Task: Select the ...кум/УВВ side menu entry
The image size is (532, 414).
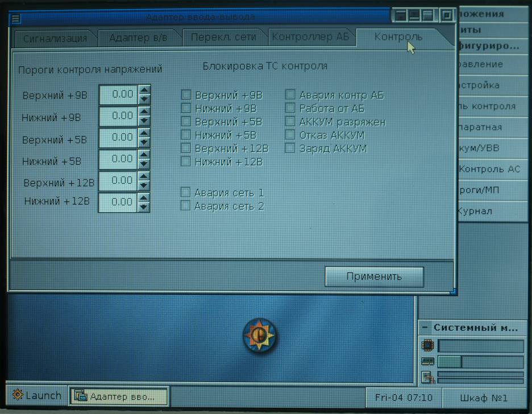Action: [492, 148]
